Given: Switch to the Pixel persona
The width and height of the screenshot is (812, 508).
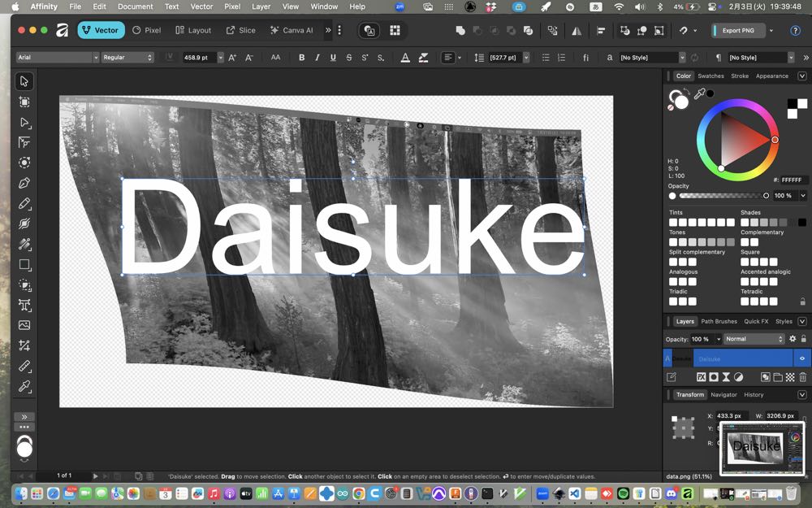Looking at the screenshot, I should [146, 30].
